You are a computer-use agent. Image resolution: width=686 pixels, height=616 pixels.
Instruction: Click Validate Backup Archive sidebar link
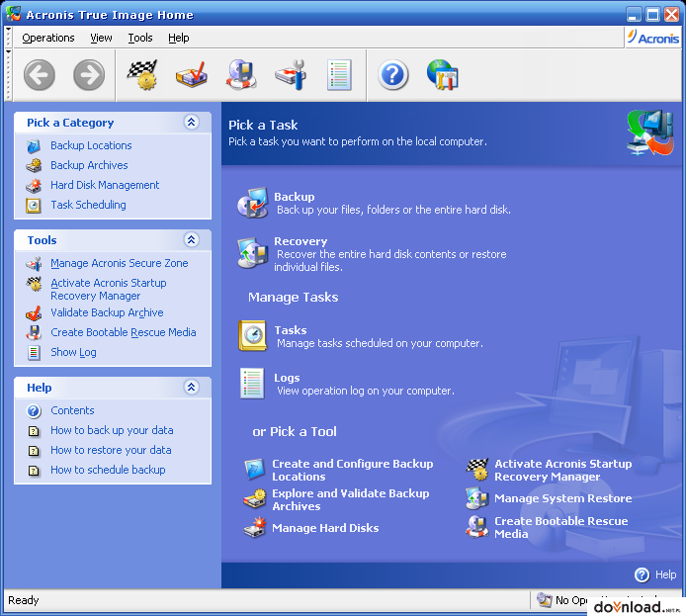[x=107, y=312]
